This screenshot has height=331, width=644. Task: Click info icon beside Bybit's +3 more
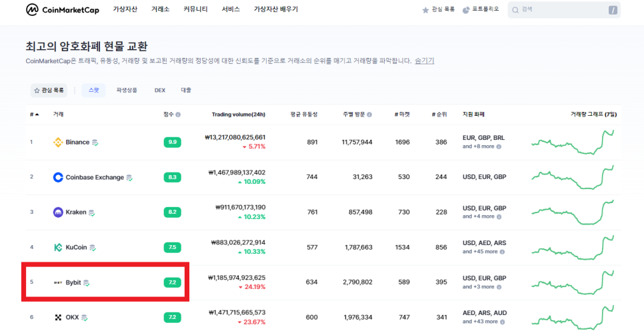pos(499,287)
